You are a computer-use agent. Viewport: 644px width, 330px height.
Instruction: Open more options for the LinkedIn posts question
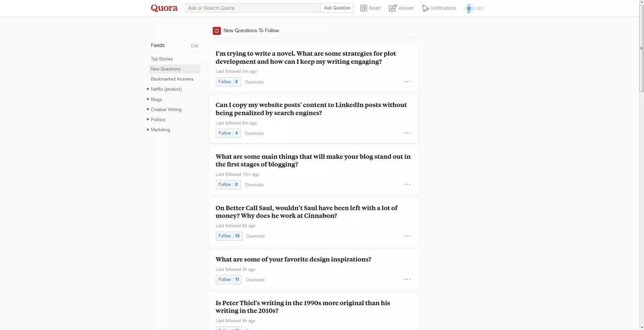[x=407, y=133]
